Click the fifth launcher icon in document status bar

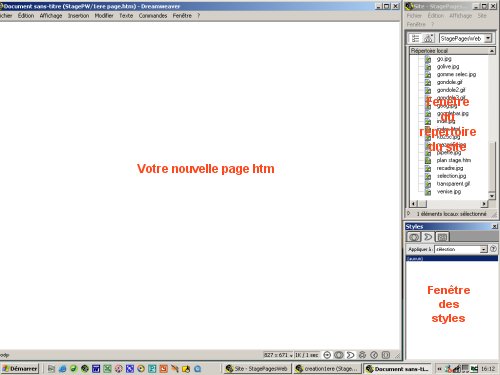click(374, 355)
